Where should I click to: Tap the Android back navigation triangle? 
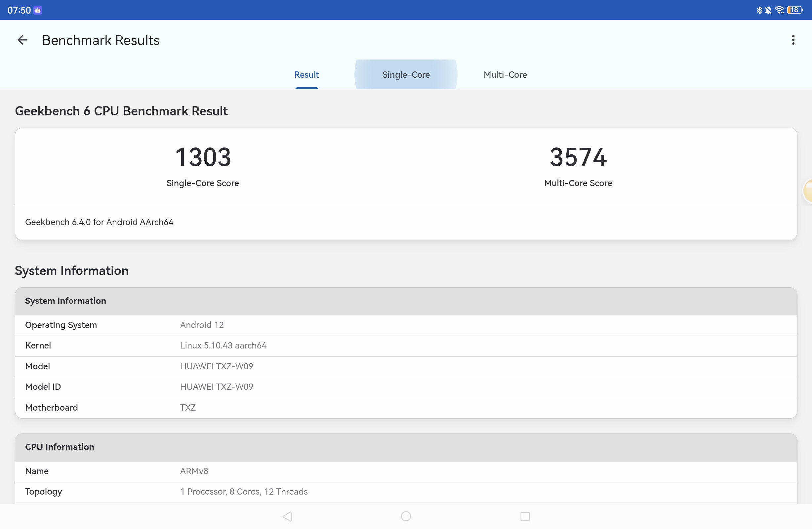[287, 516]
